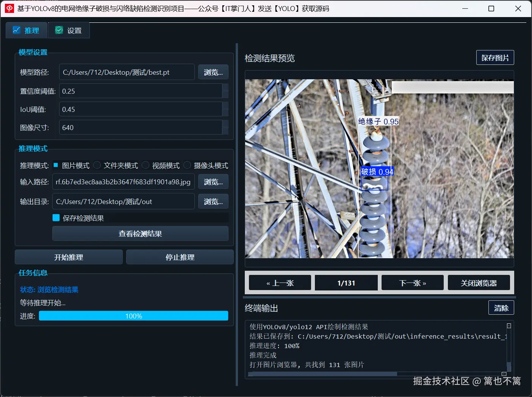
Task: Increase 置信度阈值 with its up stepper
Action: coord(225,88)
